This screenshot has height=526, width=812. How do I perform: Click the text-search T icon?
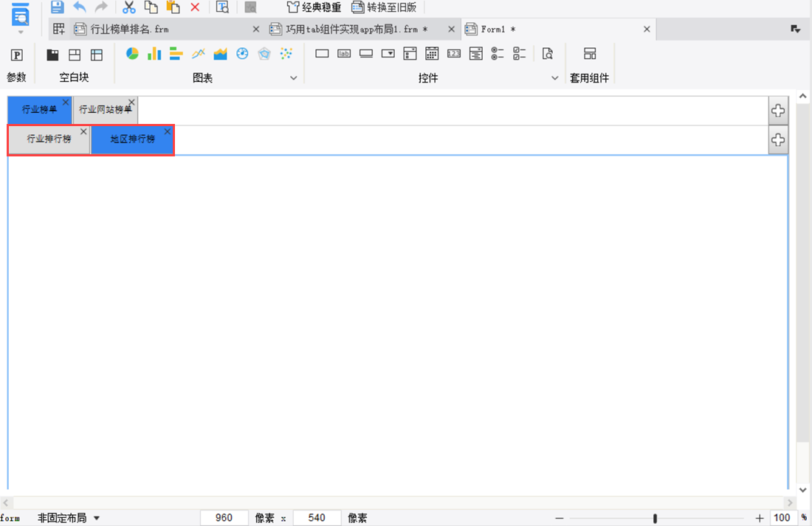pos(222,7)
